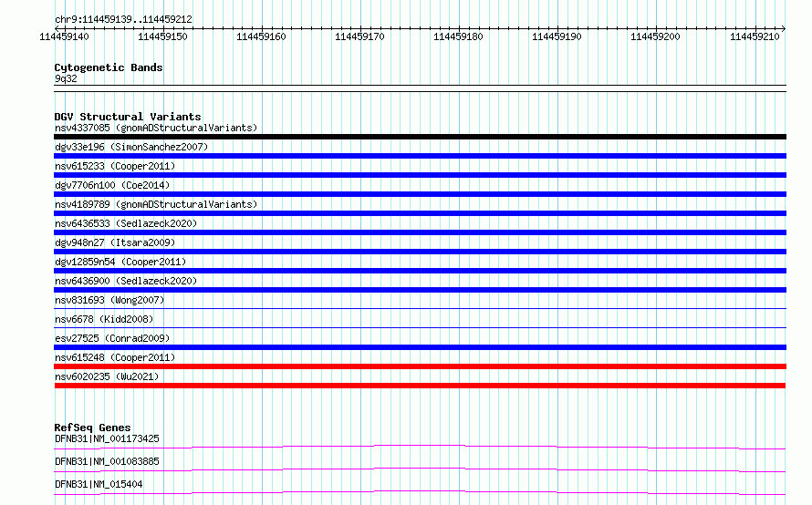The width and height of the screenshot is (812, 505).
Task: Open transcript DFNB31|NM_001173425 label
Action: (x=107, y=438)
